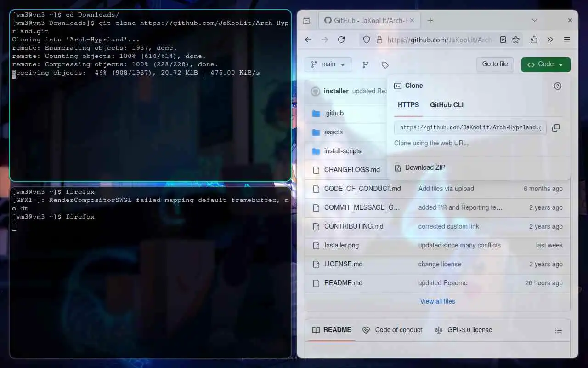Click '20 hours ago' timestamp text
Image resolution: width=588 pixels, height=368 pixels.
pyautogui.click(x=544, y=283)
